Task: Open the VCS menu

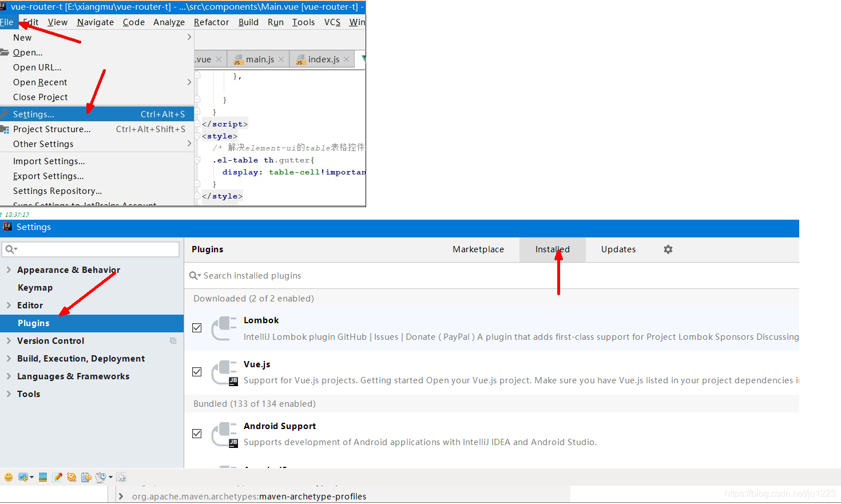Action: 332,22
